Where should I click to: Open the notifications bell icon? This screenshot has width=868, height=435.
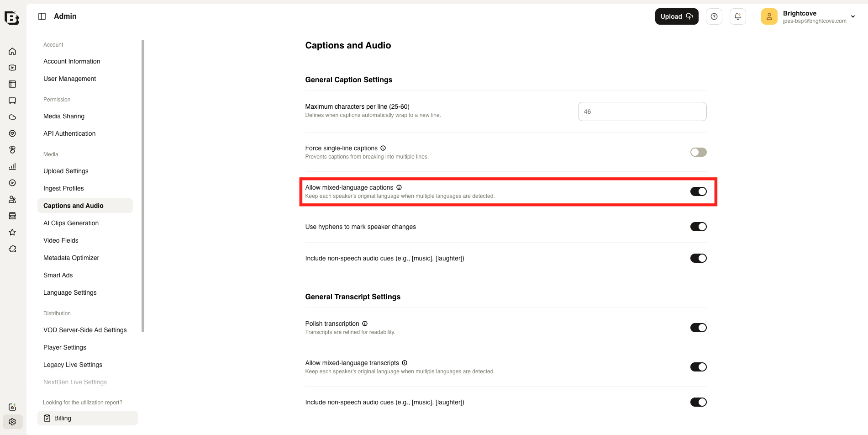738,16
